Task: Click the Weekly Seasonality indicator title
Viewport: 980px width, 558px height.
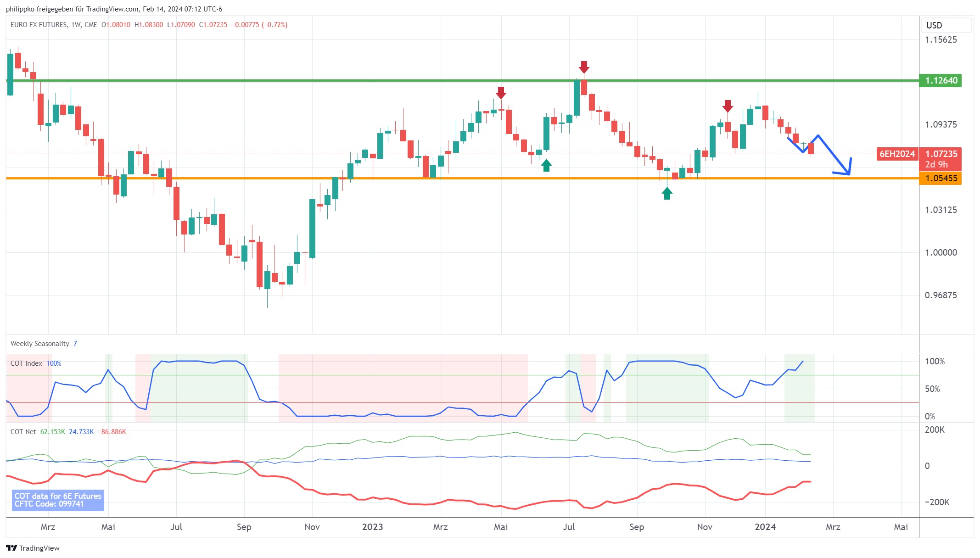Action: click(x=40, y=343)
